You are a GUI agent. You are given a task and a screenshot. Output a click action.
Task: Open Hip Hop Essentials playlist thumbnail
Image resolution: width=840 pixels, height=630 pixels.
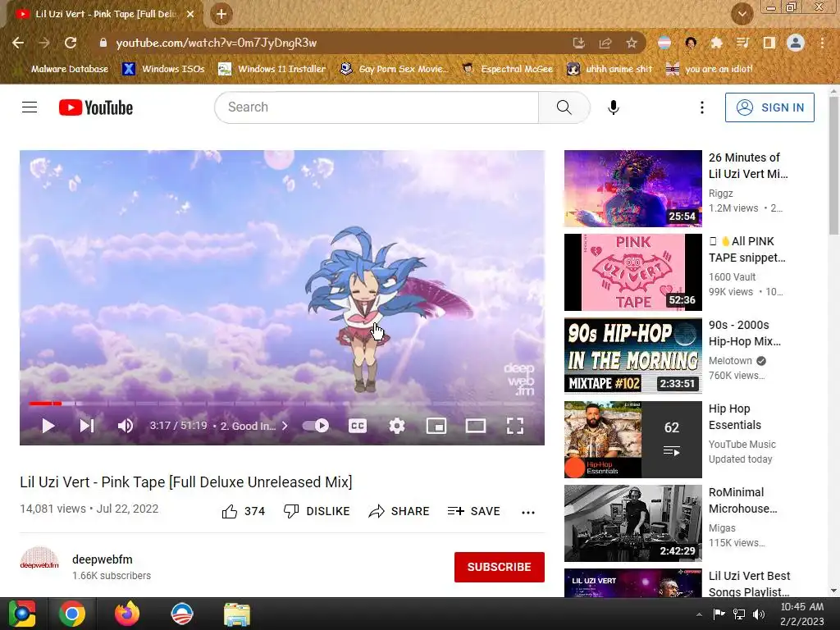point(632,440)
